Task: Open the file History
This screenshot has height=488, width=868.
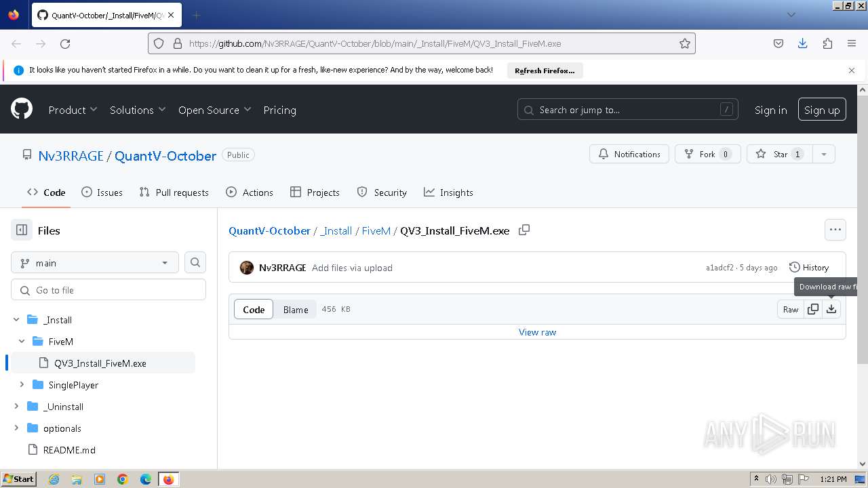Action: [x=809, y=268]
